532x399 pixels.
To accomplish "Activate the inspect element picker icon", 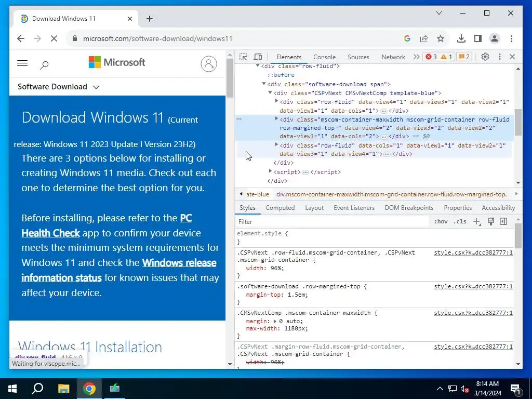I will [x=243, y=57].
